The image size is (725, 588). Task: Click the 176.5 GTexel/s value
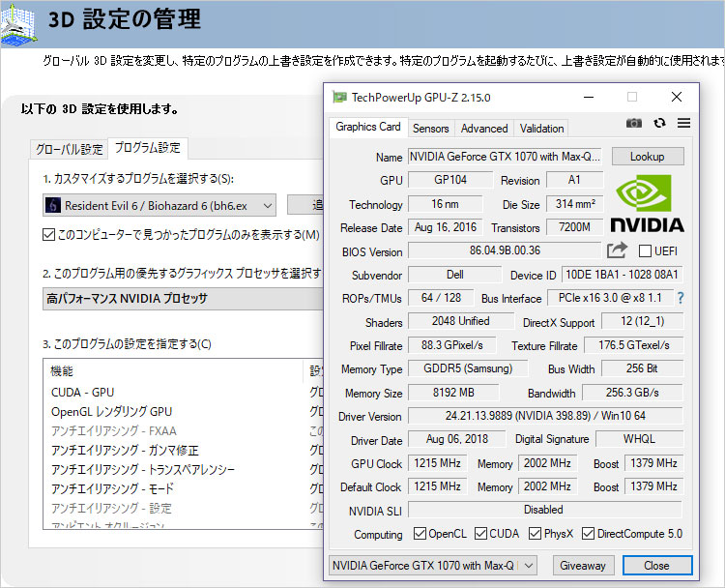633,345
